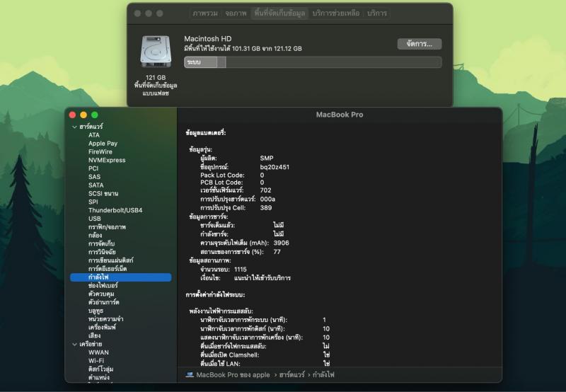Select SPI in the sidebar

(93, 202)
